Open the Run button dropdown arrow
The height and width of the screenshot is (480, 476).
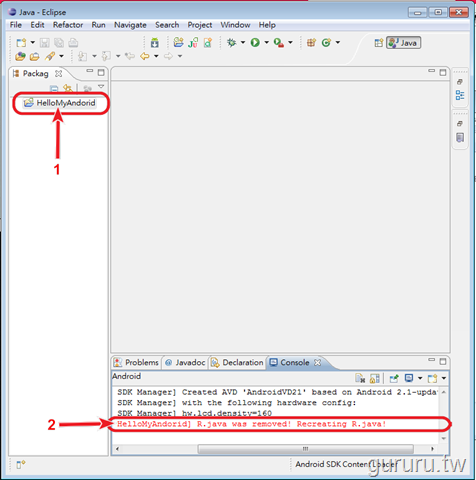click(267, 42)
